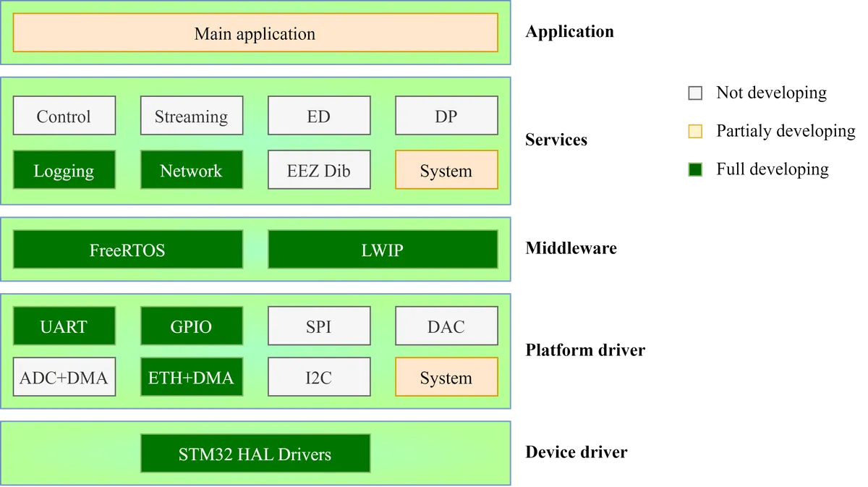This screenshot has height=487, width=868.
Task: Select the Network service block
Action: tap(192, 170)
